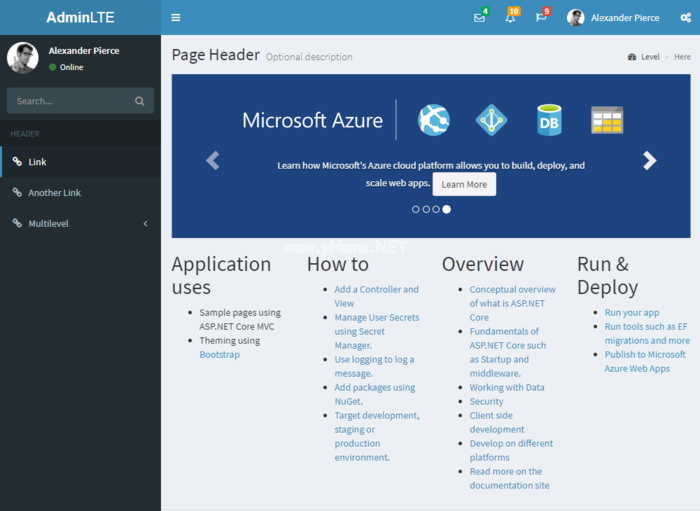
Task: Go to next carousel slide arrow
Action: tap(650, 161)
